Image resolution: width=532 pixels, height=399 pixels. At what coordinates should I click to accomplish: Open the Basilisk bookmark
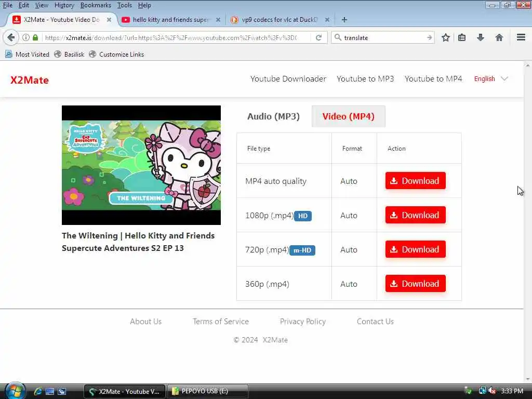[69, 54]
